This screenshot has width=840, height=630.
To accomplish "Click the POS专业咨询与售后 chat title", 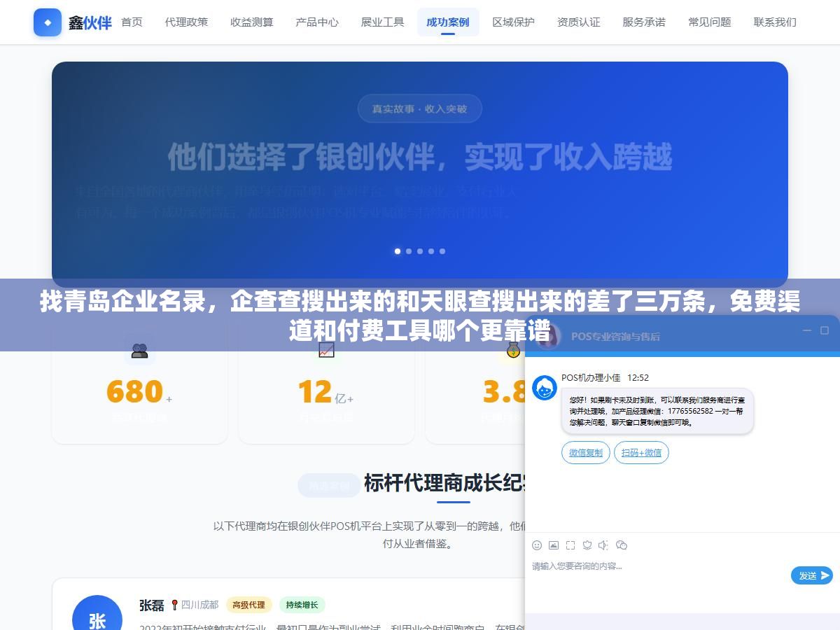I will point(615,336).
